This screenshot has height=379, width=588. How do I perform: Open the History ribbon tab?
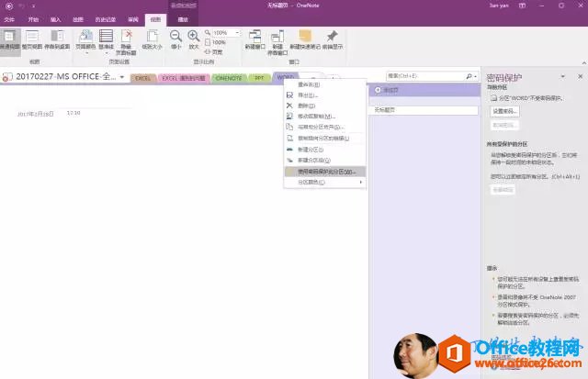point(106,19)
